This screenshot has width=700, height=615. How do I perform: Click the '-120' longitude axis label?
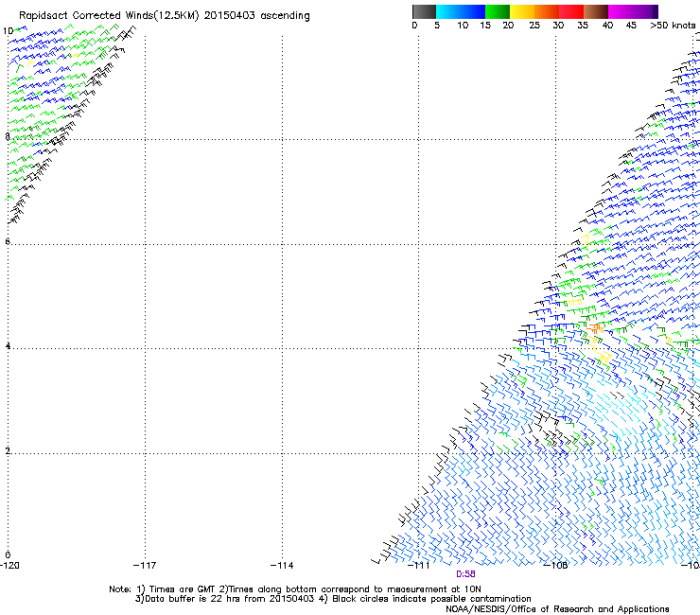9,566
